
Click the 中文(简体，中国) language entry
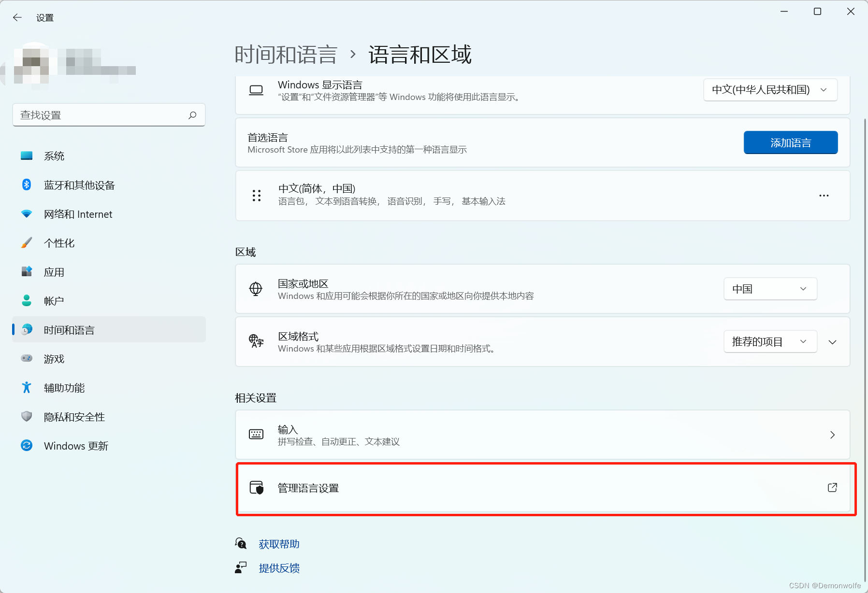tap(543, 196)
